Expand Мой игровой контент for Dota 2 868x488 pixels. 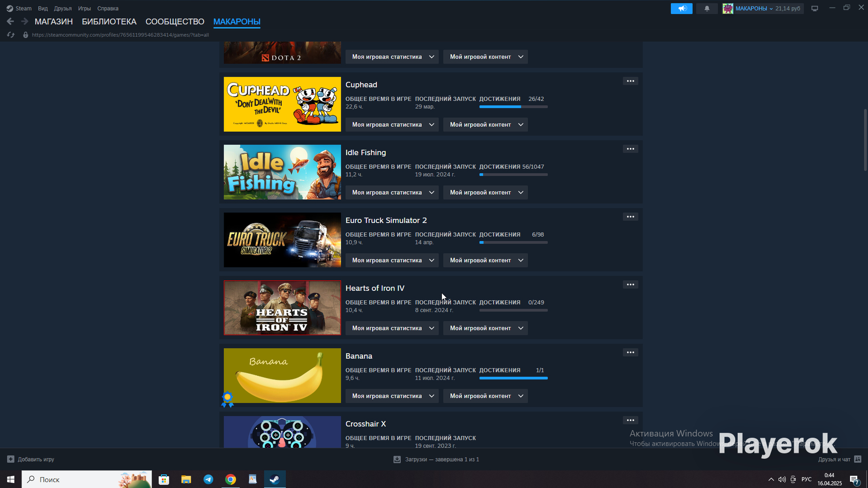pos(486,57)
